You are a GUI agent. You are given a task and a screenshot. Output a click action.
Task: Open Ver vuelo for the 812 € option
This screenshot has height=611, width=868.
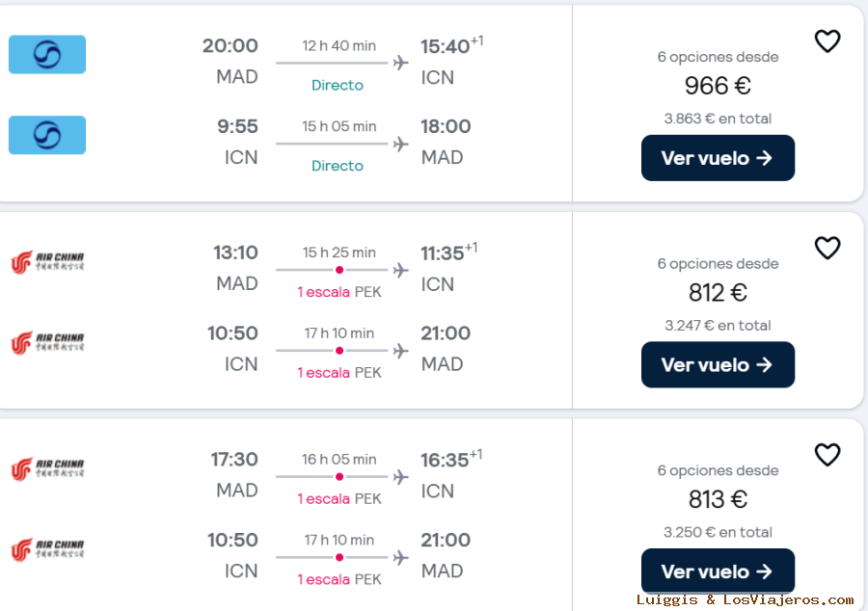pos(718,365)
